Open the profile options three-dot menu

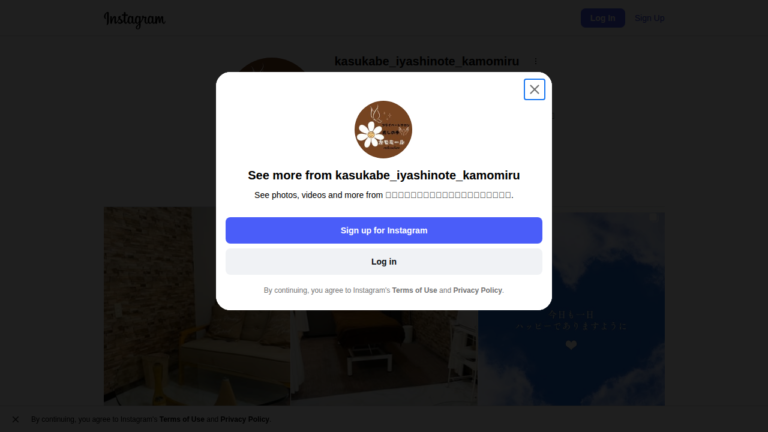coord(535,61)
